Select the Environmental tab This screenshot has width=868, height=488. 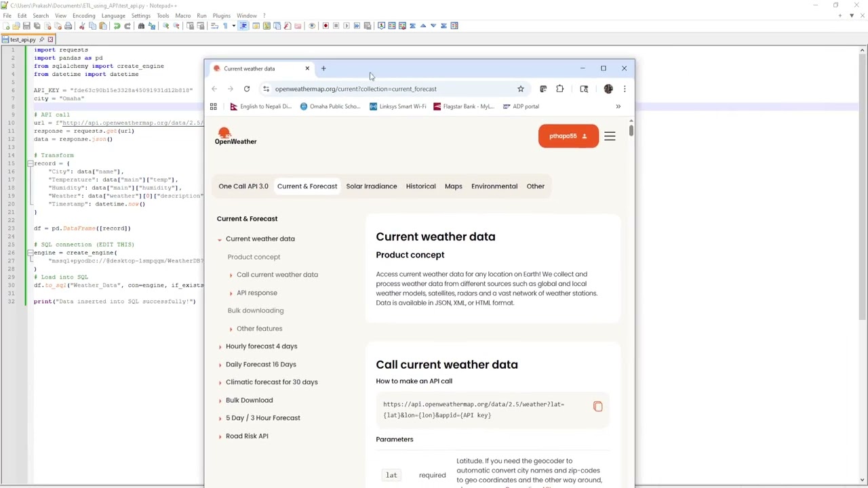(x=494, y=186)
